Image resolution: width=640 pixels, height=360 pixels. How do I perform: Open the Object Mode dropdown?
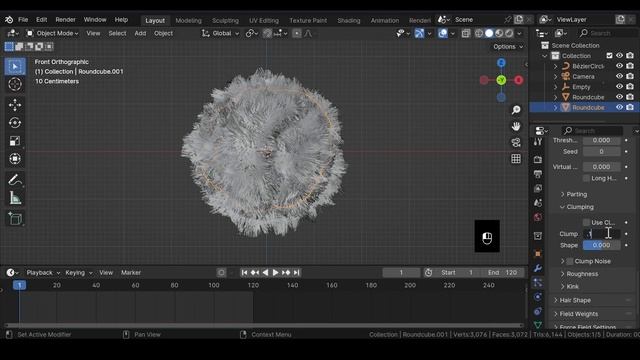52,33
